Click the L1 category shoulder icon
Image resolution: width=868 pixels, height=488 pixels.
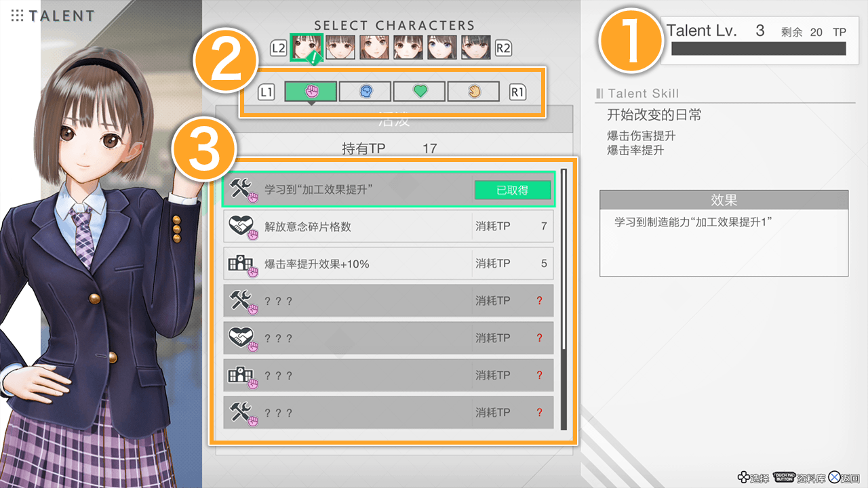click(267, 91)
